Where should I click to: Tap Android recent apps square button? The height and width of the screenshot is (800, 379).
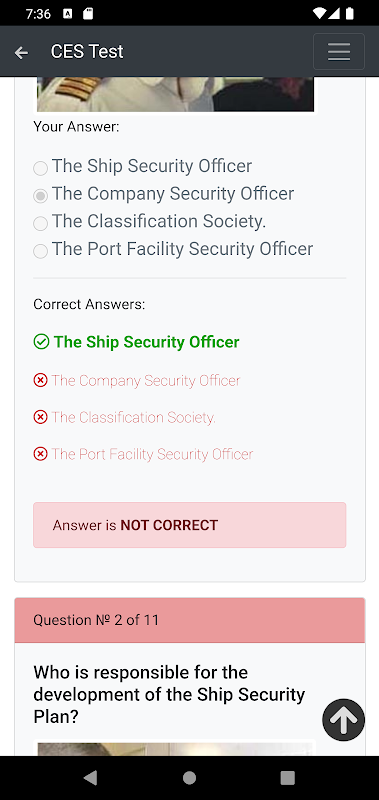coord(288,777)
